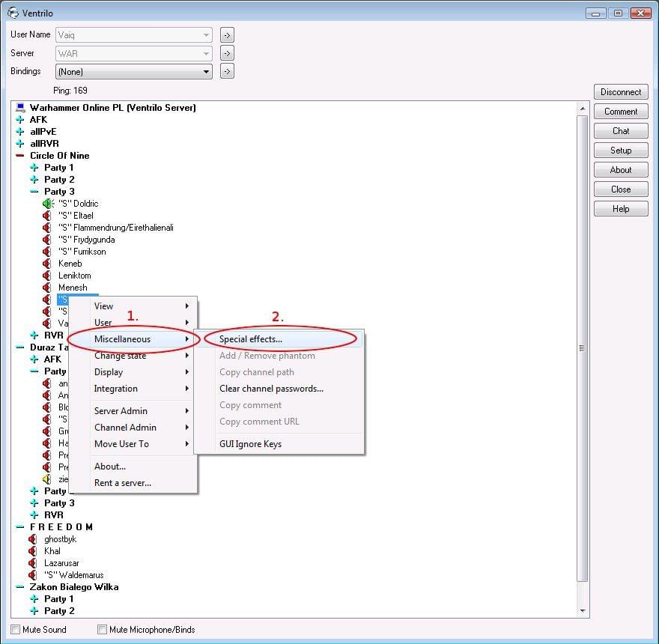Click the speaker icon next to Leniktom
Viewport: 659px width, 644px height.
[x=46, y=276]
